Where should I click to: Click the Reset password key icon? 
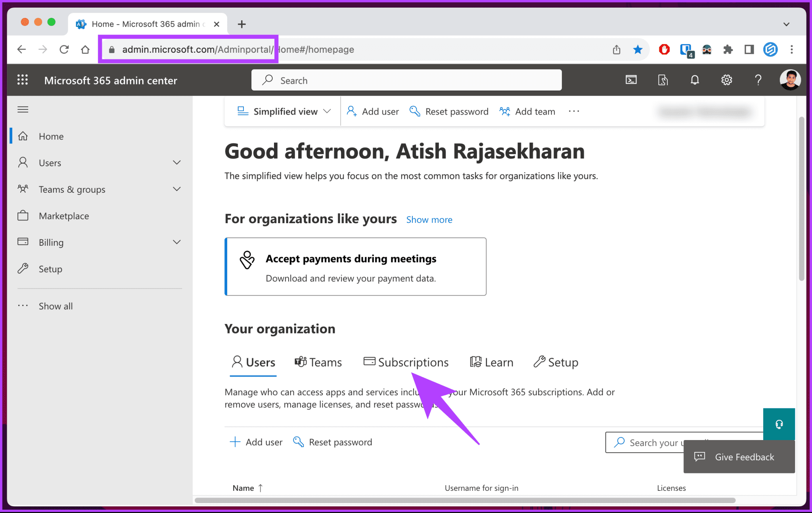tap(414, 111)
